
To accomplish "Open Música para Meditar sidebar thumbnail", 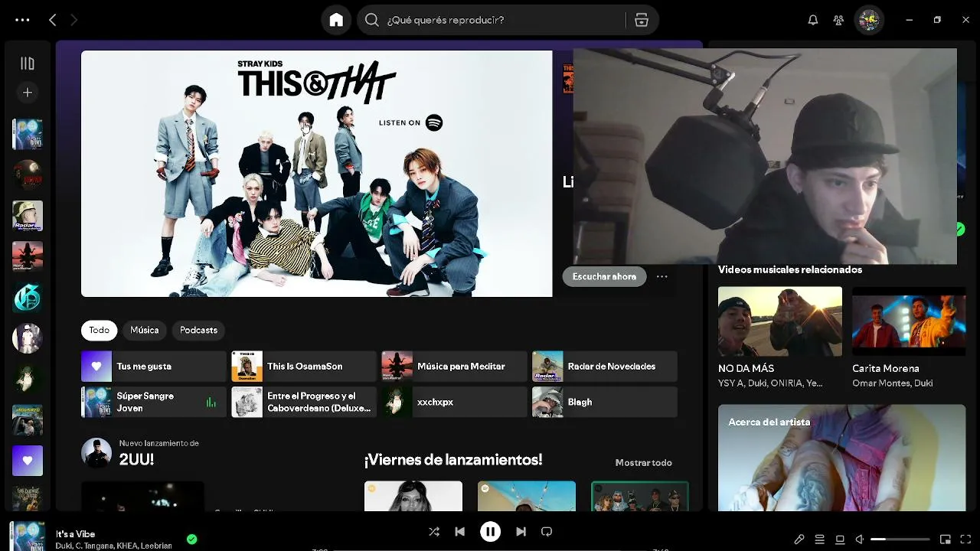I will 28,256.
